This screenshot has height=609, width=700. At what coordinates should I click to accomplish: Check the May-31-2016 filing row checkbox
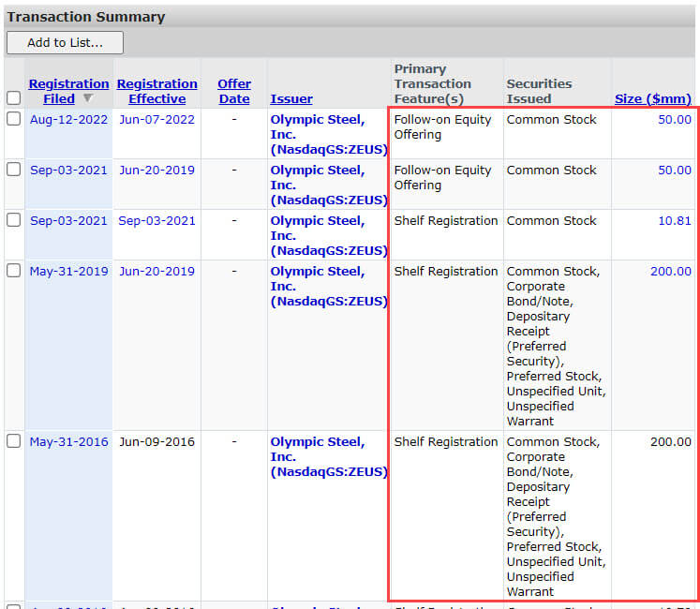[14, 440]
